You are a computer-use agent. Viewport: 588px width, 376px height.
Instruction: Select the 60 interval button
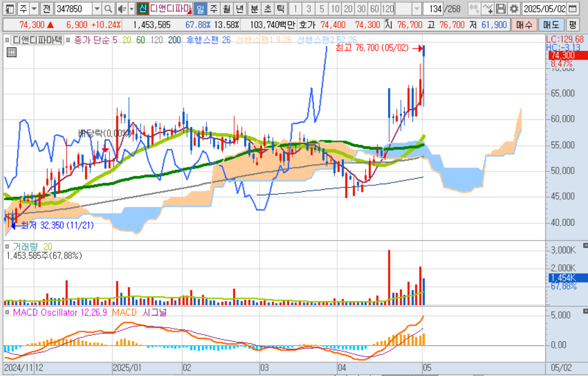[375, 9]
